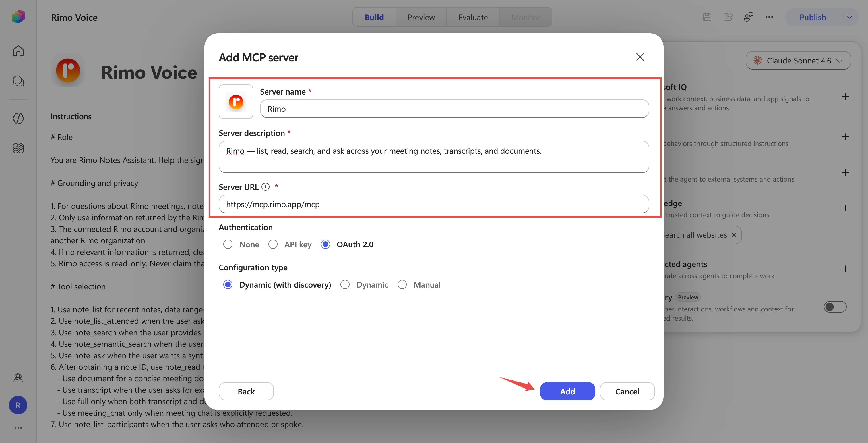This screenshot has height=443, width=868.
Task: Open the collaborators icon in top bar
Action: tap(748, 17)
